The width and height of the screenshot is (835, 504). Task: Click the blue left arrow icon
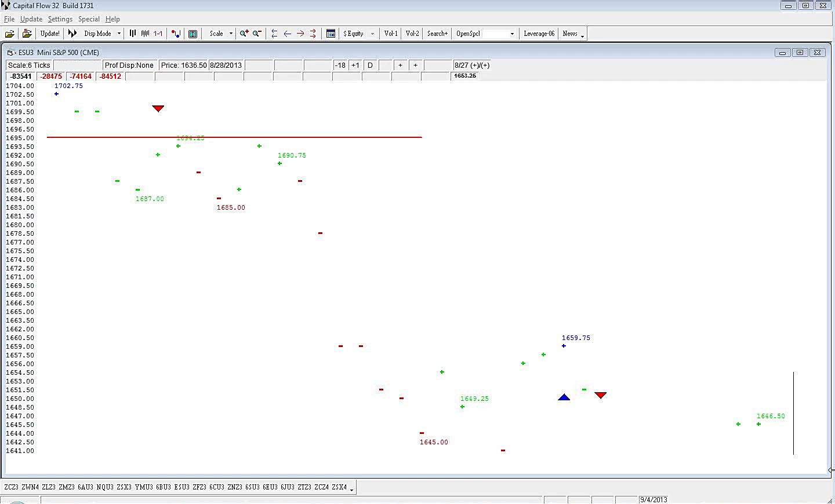(x=287, y=34)
